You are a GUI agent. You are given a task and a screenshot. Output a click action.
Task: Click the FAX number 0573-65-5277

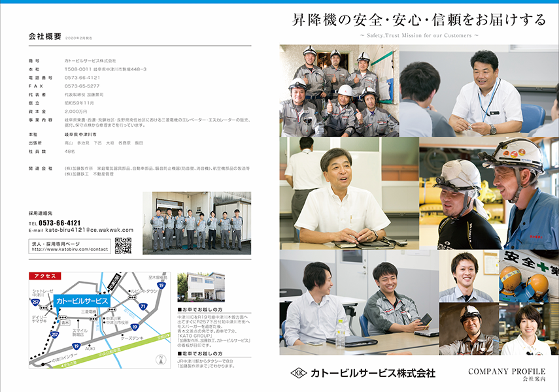point(82,86)
